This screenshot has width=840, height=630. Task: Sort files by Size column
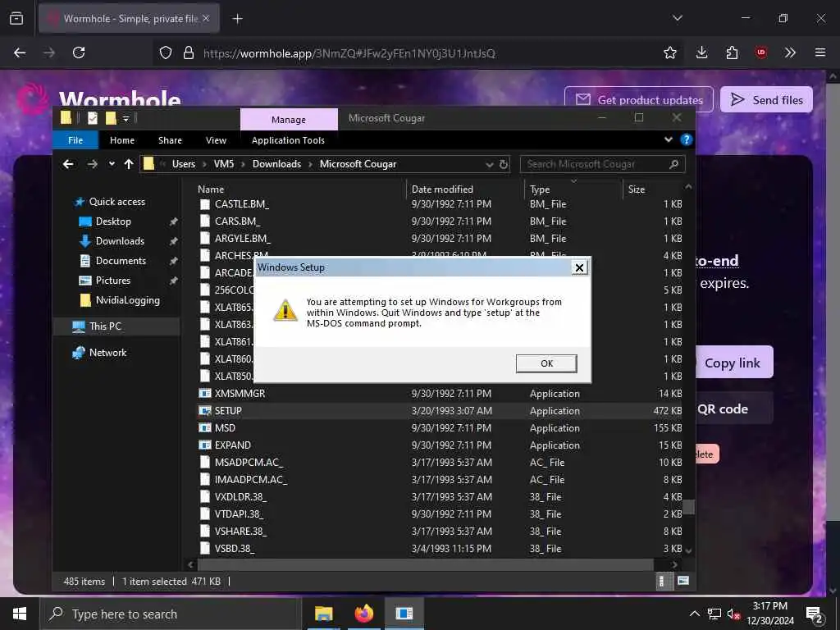[x=637, y=189]
